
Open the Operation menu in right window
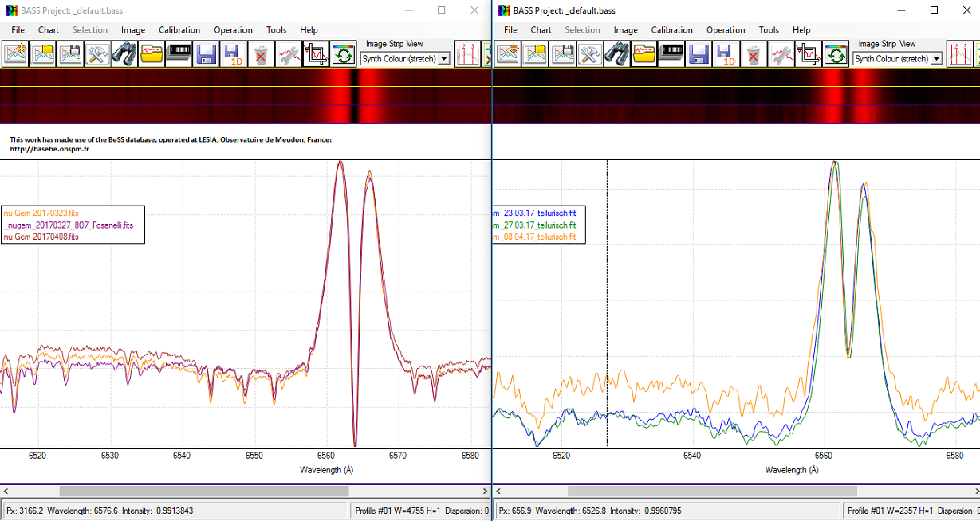[x=725, y=30]
